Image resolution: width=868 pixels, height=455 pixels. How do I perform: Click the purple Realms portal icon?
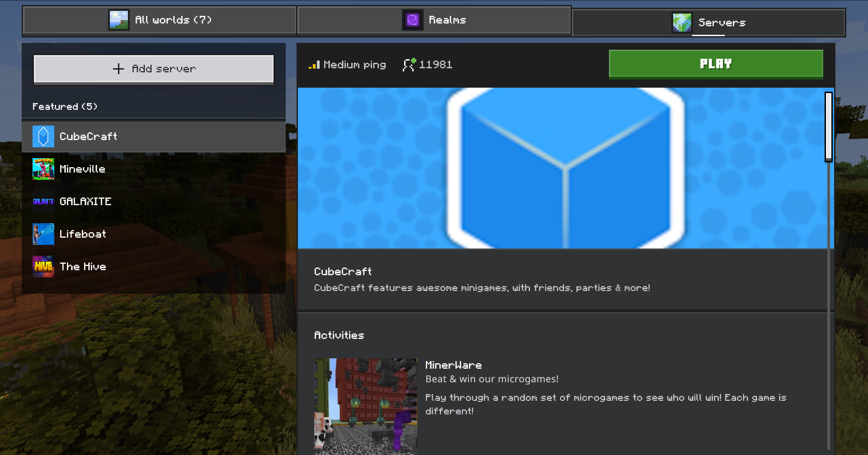coord(413,20)
